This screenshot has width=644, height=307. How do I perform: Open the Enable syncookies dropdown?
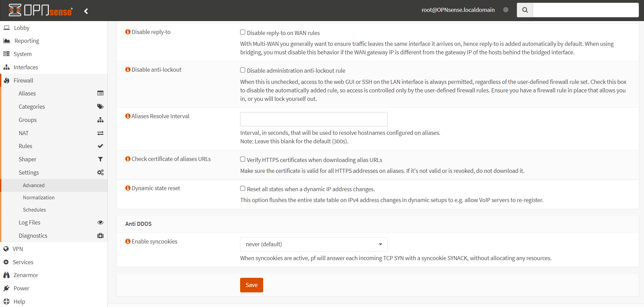pos(313,245)
